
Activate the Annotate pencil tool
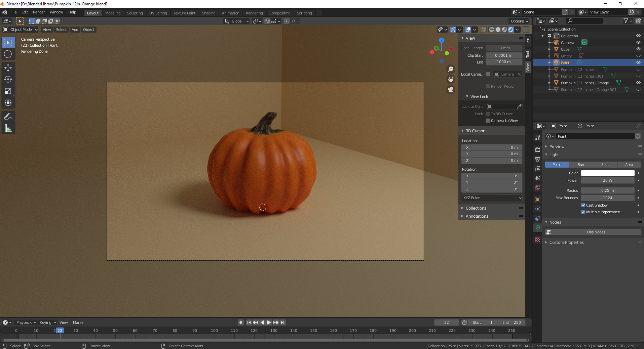pos(8,117)
